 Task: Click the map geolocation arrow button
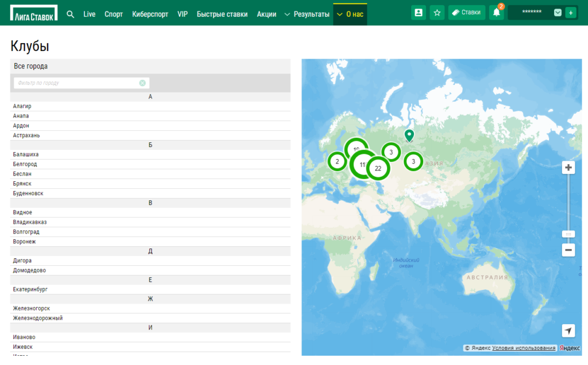[568, 331]
